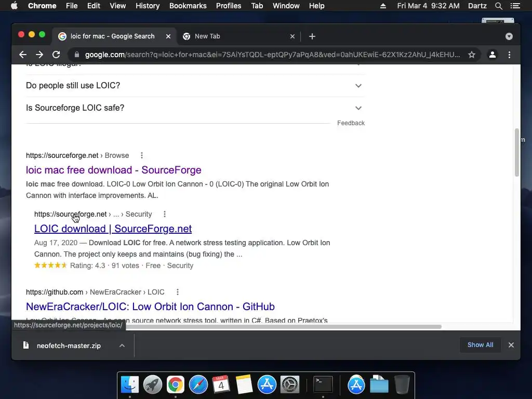Open a new tab with plus button
This screenshot has width=532, height=399.
tap(312, 36)
